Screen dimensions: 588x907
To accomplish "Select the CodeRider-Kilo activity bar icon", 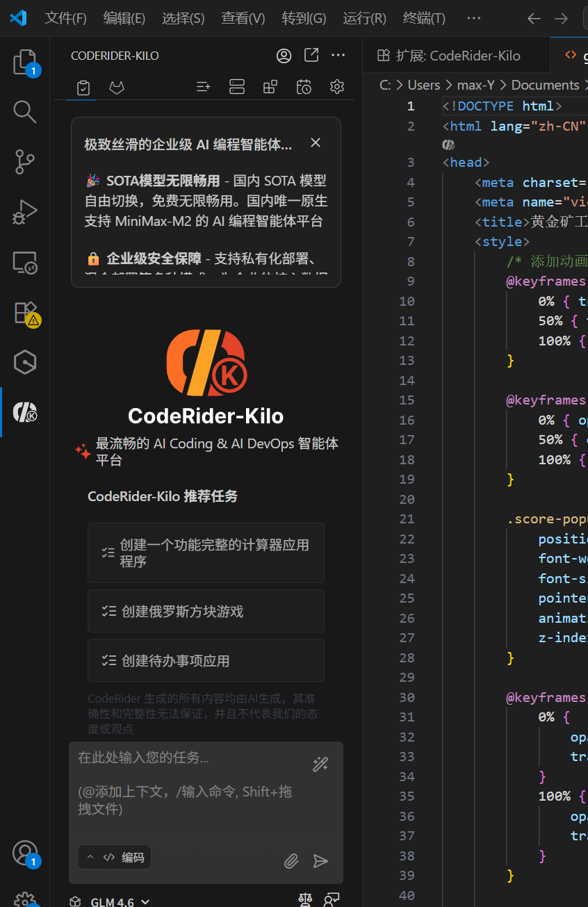I will [25, 412].
